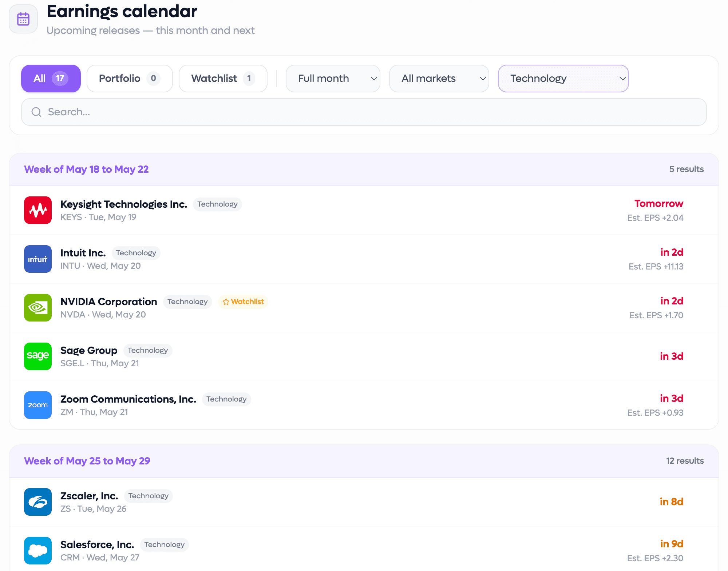Click 'Est. EPS +2.30' value
Screen dimensions: 728x571
coord(655,558)
